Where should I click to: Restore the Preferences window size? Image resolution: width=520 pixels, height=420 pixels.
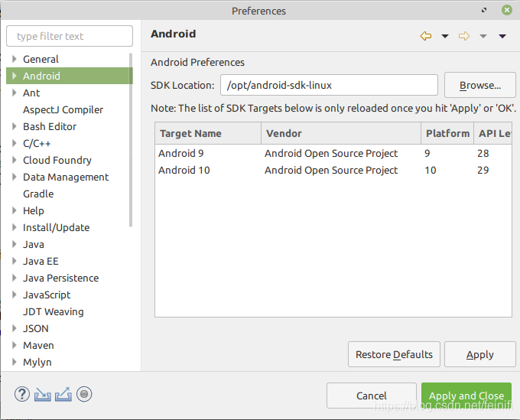point(484,10)
